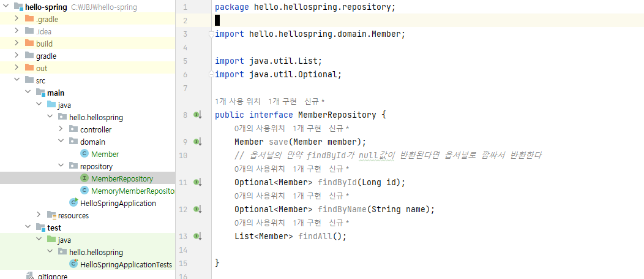Image resolution: width=644 pixels, height=279 pixels.
Task: Click the build folder icon
Action: (29, 43)
